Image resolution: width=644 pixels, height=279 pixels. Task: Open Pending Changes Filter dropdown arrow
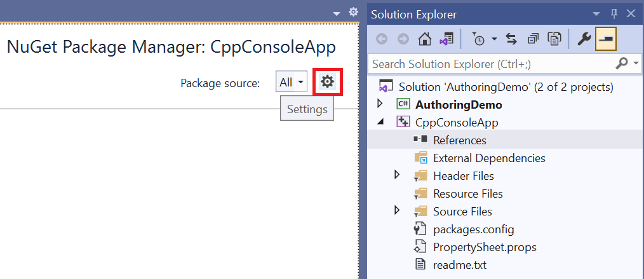pyautogui.click(x=494, y=39)
